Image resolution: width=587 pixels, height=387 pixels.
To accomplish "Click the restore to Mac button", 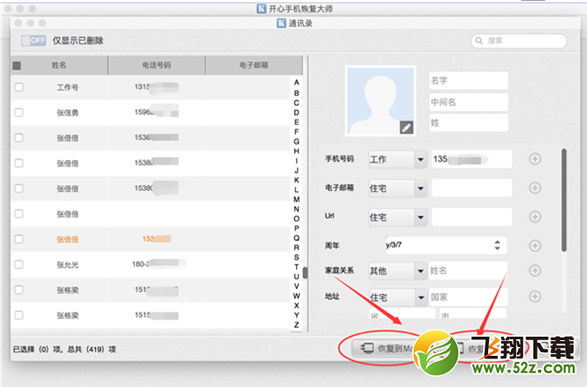I will coord(386,348).
